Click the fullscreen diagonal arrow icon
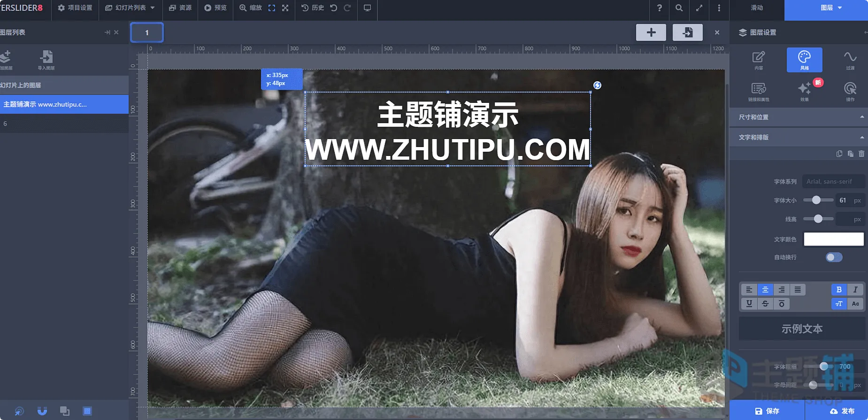This screenshot has width=868, height=420. (699, 8)
